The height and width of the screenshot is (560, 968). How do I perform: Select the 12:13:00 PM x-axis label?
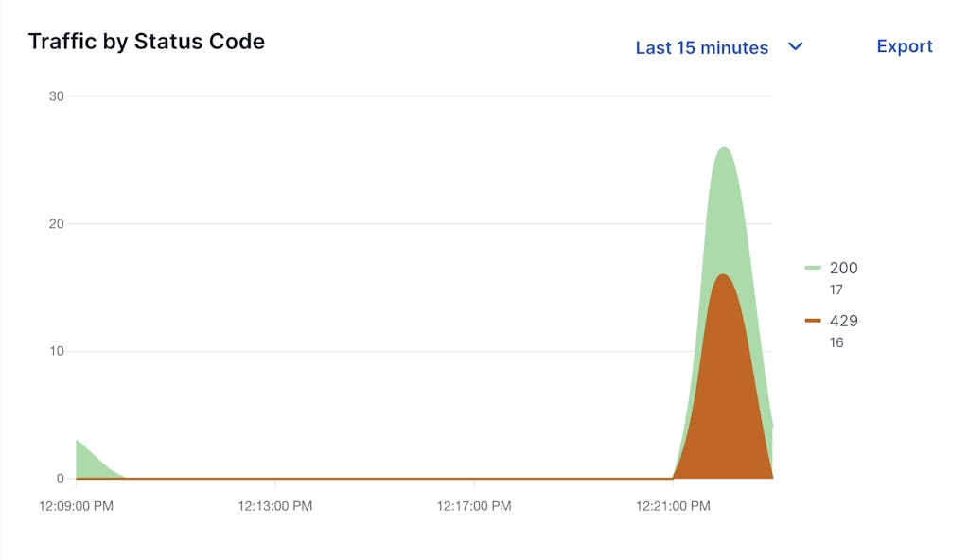click(x=274, y=507)
